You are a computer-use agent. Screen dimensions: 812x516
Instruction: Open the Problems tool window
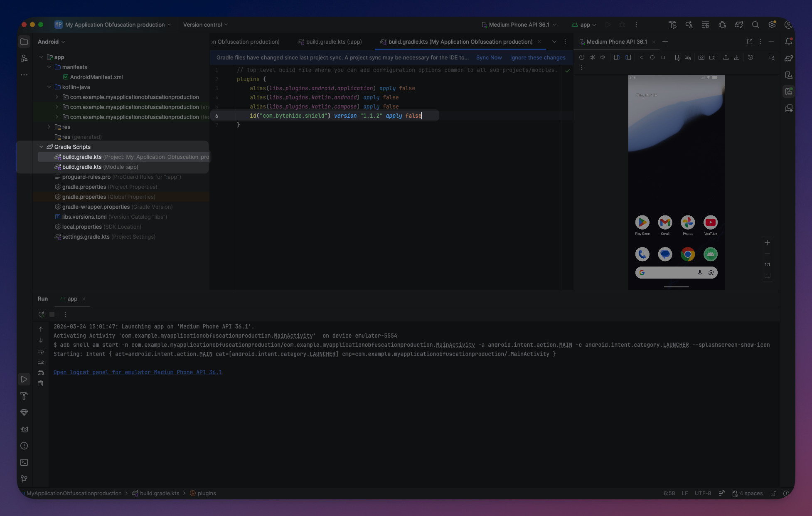pyautogui.click(x=24, y=445)
